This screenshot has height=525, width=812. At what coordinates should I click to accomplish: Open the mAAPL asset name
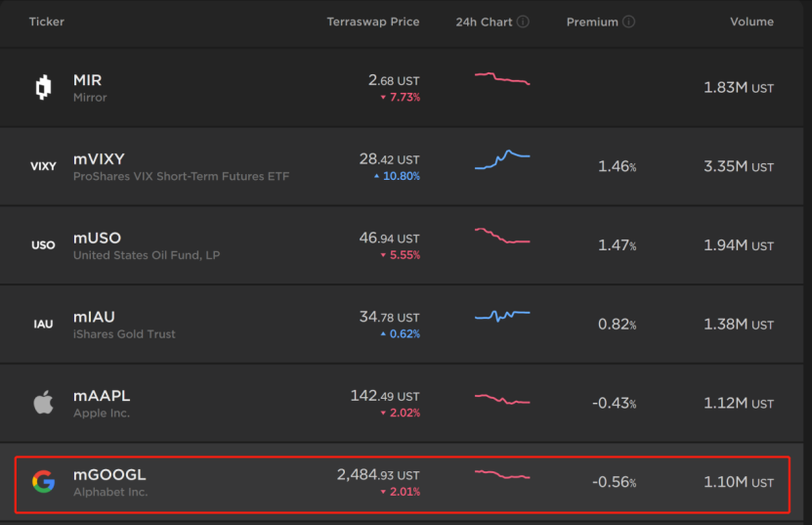click(x=102, y=396)
